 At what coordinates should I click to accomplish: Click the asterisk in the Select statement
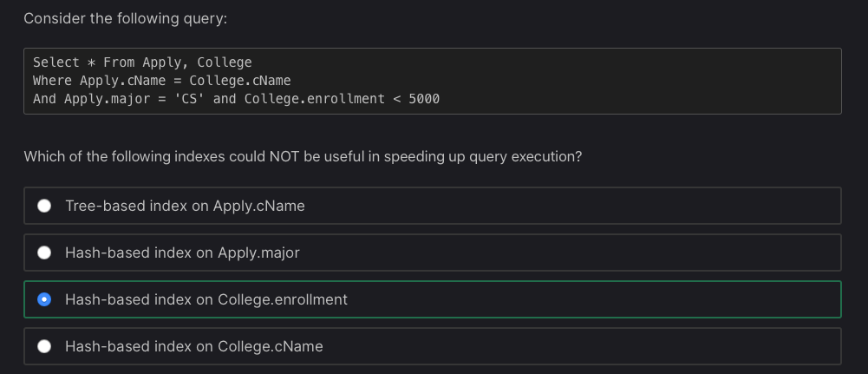pyautogui.click(x=90, y=62)
